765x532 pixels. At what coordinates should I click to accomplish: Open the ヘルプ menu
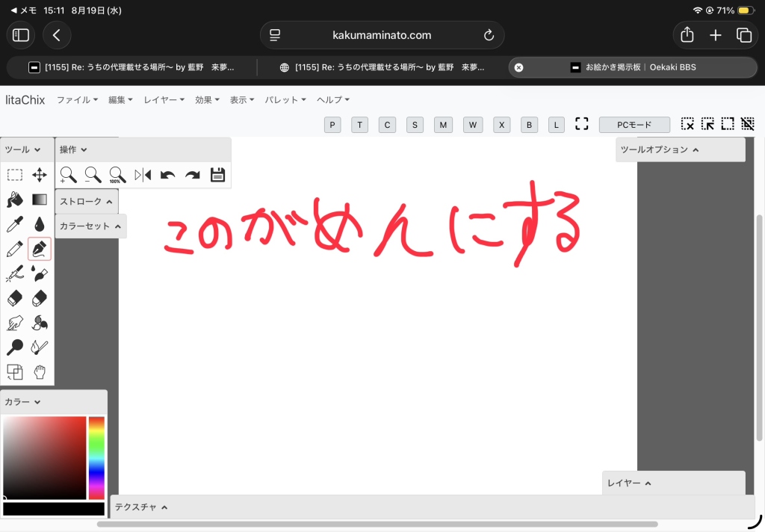(x=332, y=99)
